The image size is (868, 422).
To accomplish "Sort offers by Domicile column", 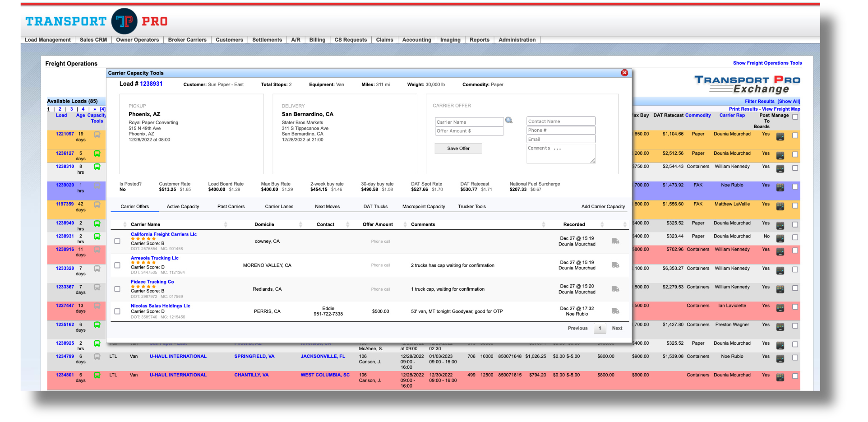I will 264,224.
